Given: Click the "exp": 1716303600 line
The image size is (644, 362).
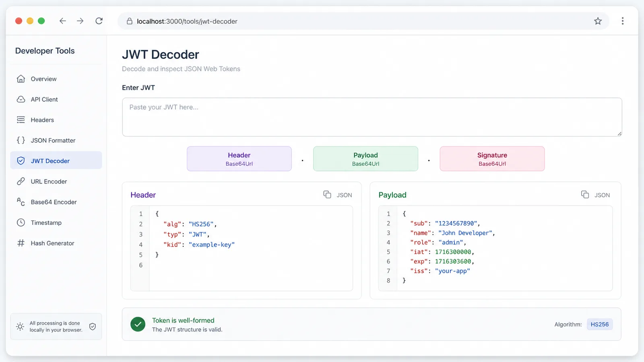Looking at the screenshot, I should point(442,261).
